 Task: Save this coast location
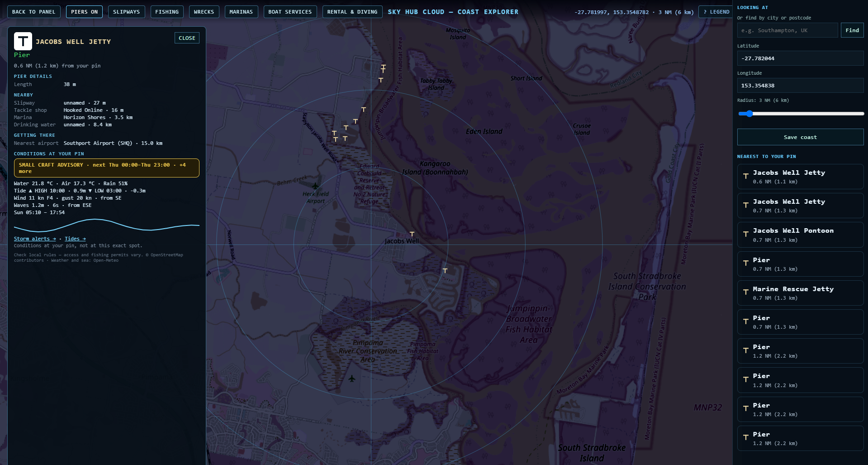coord(800,137)
